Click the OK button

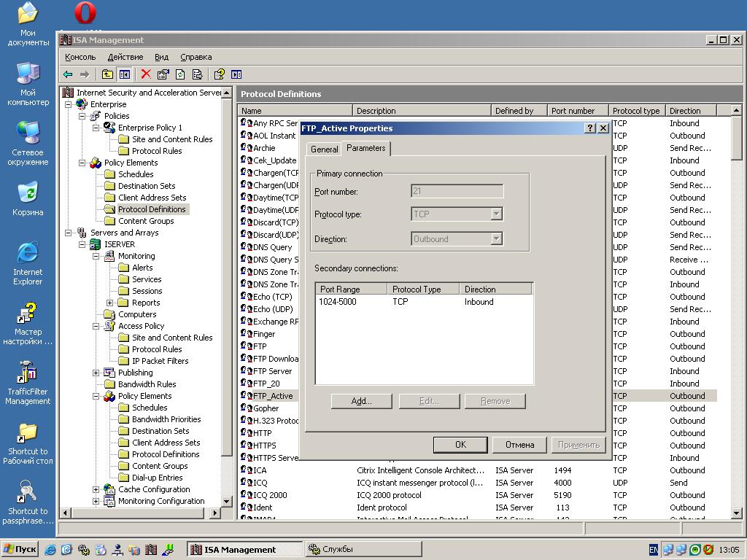(x=461, y=445)
